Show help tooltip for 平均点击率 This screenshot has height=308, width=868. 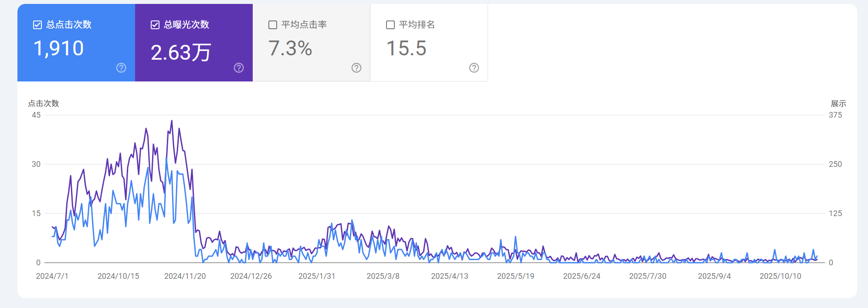coord(356,68)
